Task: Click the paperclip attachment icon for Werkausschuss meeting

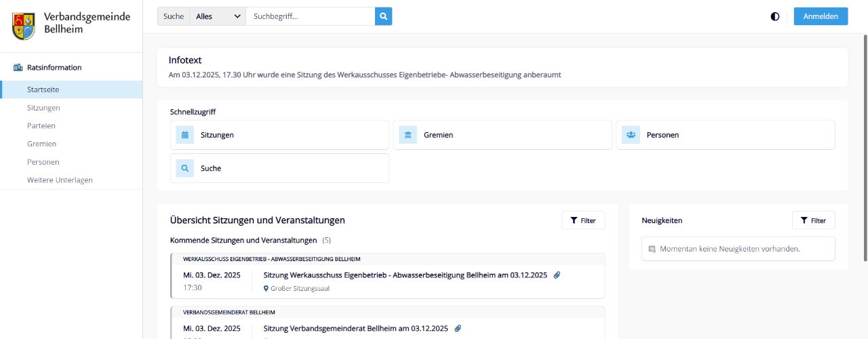Action: click(x=557, y=275)
